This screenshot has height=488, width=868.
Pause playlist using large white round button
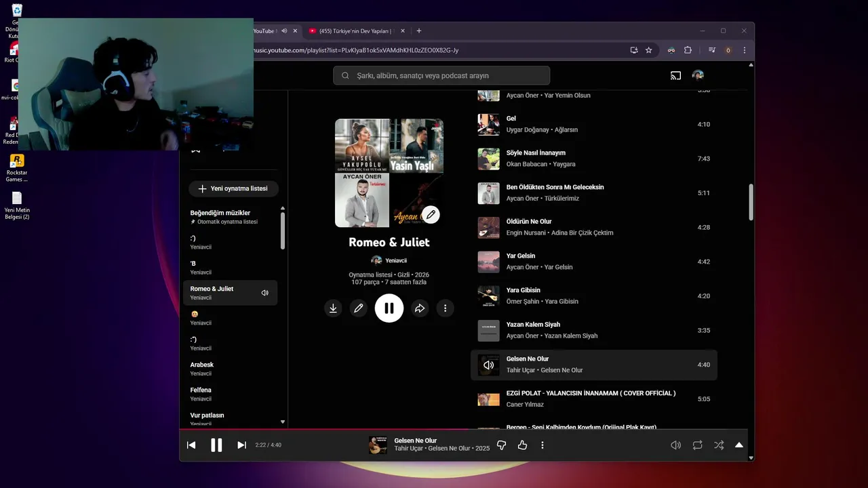point(389,308)
